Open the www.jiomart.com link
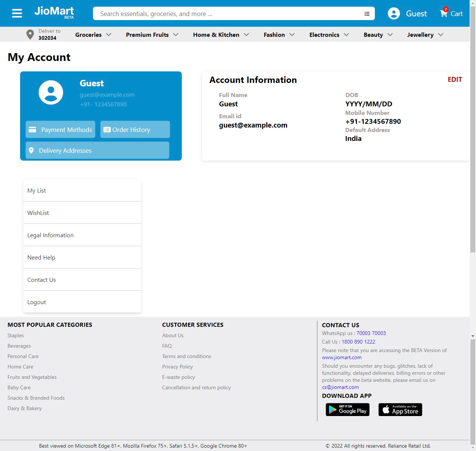 [x=342, y=357]
